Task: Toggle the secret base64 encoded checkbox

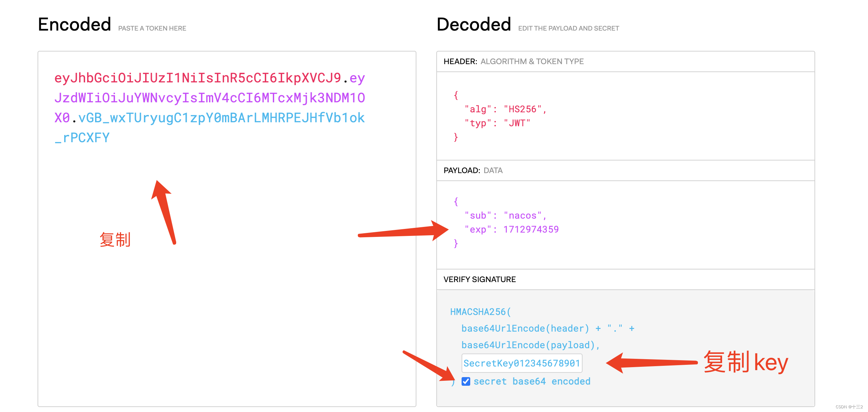Action: coord(466,381)
